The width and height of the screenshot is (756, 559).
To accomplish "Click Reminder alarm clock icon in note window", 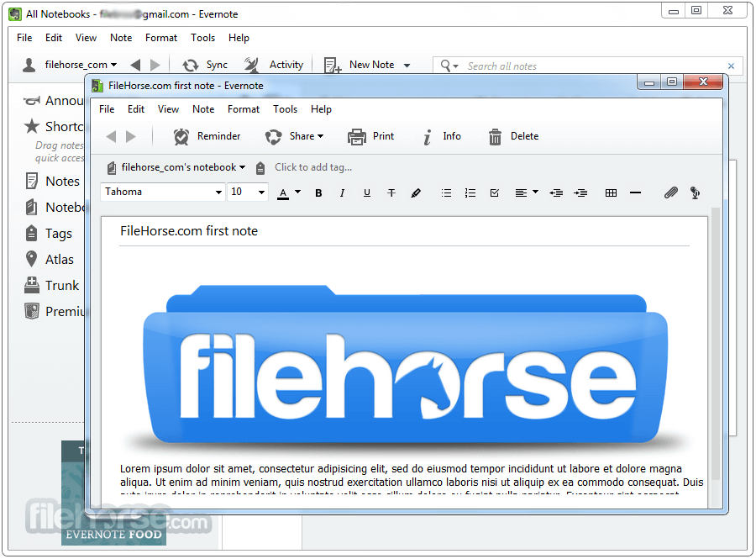I will [x=181, y=136].
